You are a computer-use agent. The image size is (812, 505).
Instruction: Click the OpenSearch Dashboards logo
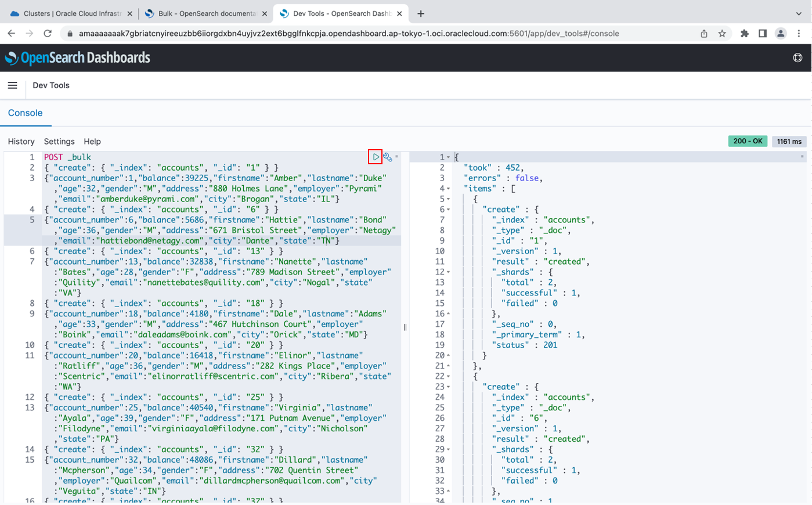[77, 57]
